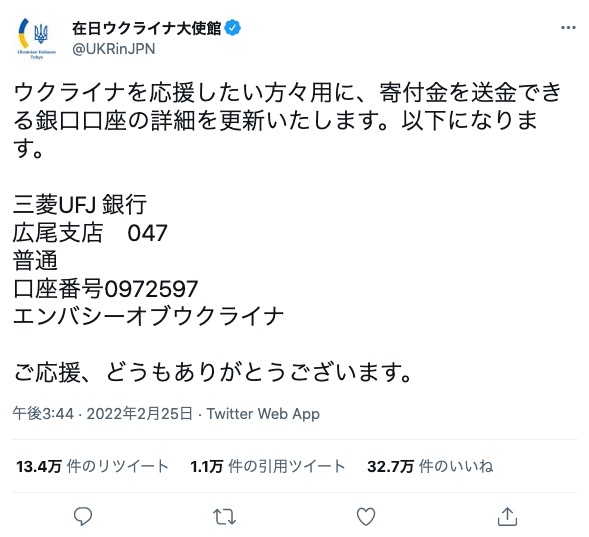Open the three-dot more options menu
The image size is (589, 537).
coord(568,27)
